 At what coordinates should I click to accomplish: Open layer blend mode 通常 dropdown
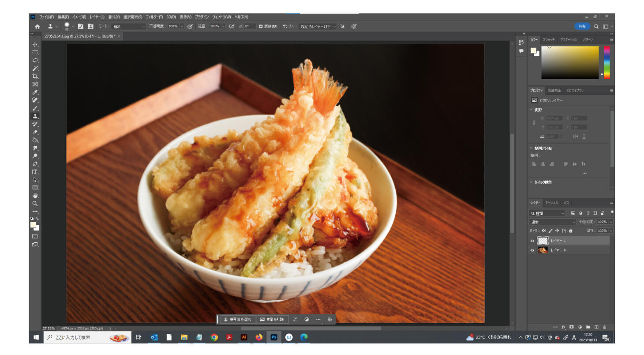pyautogui.click(x=553, y=222)
